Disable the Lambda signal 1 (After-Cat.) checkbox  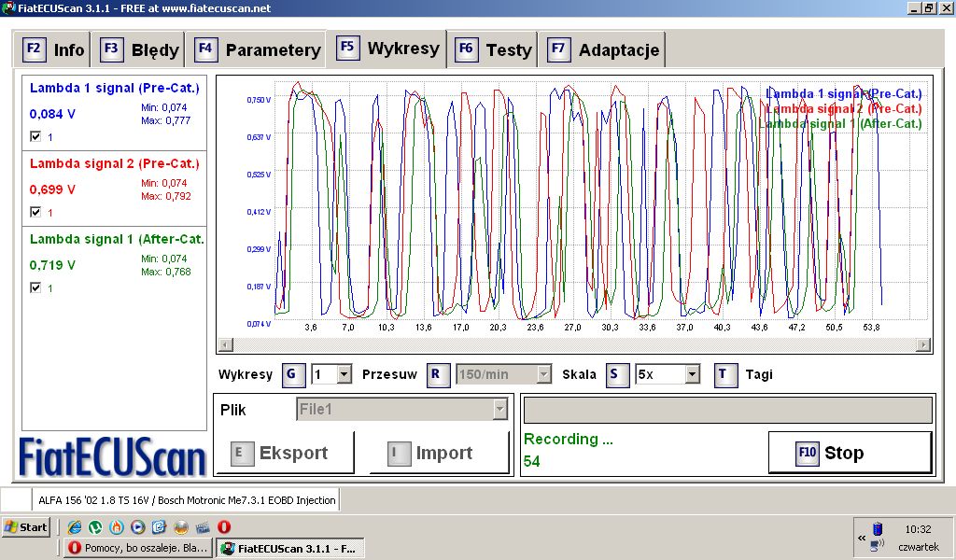click(35, 288)
